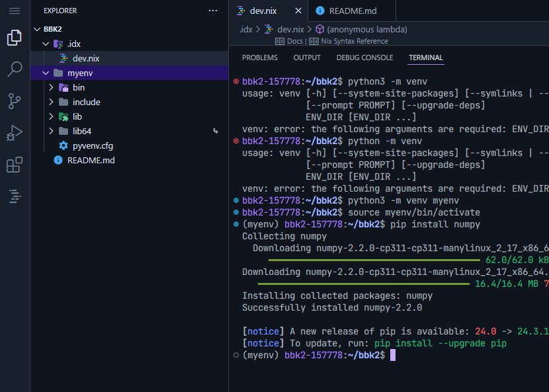Open the DEBUG CONSOLE panel tab

[x=365, y=58]
